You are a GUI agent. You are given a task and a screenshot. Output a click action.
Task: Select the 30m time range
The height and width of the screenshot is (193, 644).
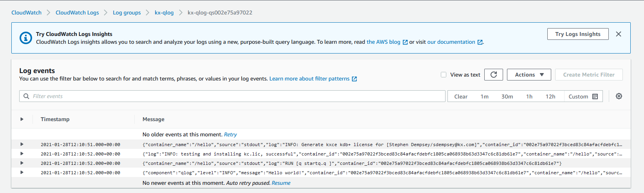pos(507,96)
